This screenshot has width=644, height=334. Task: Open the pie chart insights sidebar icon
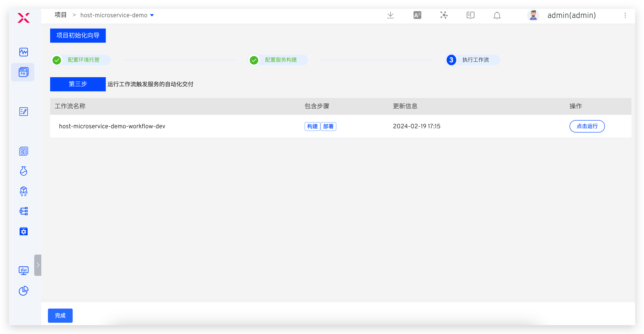[x=23, y=291]
